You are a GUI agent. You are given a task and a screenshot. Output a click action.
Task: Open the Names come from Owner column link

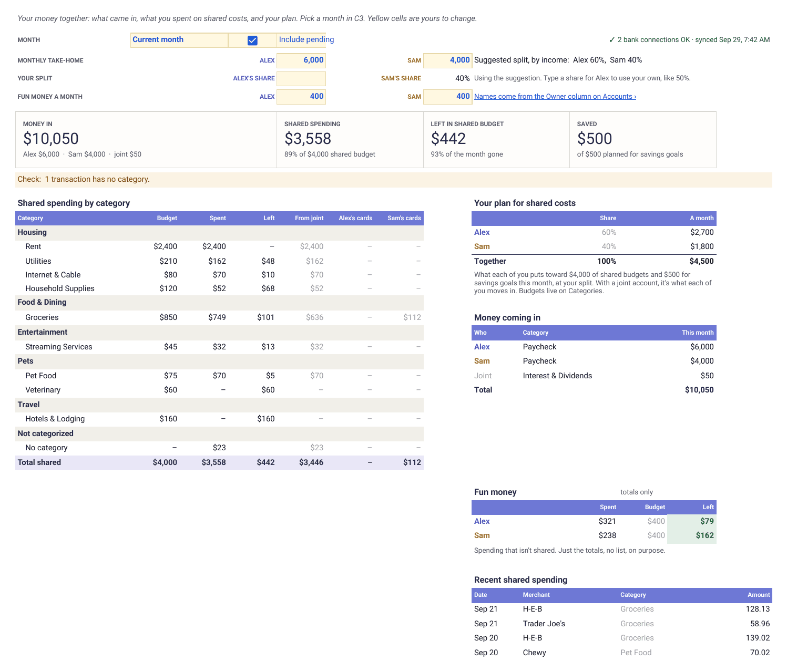[x=555, y=97]
